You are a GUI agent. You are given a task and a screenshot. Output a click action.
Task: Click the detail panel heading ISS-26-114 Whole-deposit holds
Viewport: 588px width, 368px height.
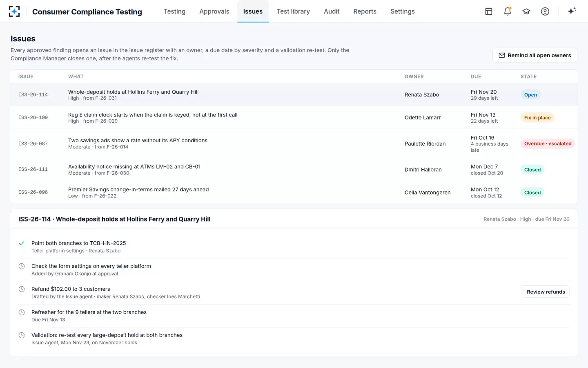[114, 219]
